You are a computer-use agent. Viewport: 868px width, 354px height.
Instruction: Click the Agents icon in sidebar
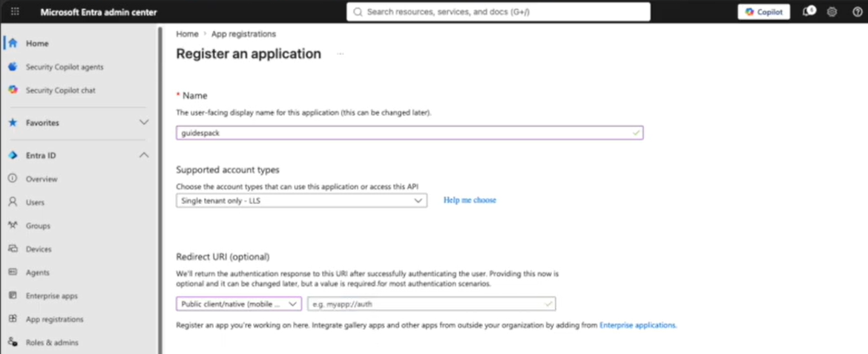coord(13,272)
